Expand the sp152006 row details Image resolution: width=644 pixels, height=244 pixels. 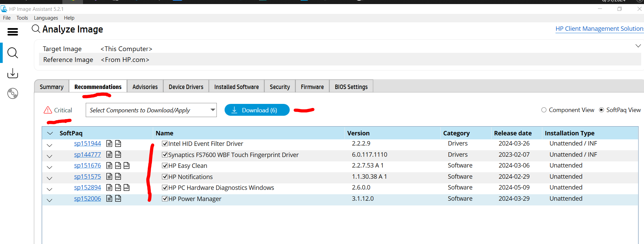(49, 200)
